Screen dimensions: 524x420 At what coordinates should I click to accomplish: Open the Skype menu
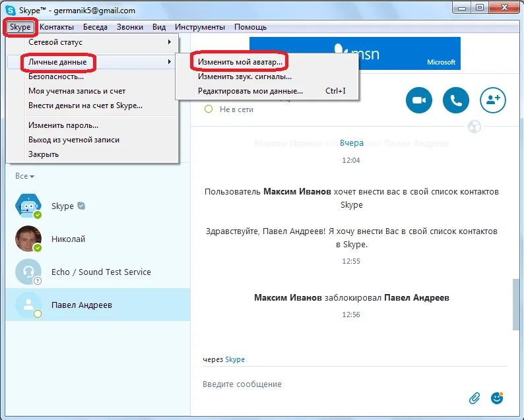pos(20,27)
